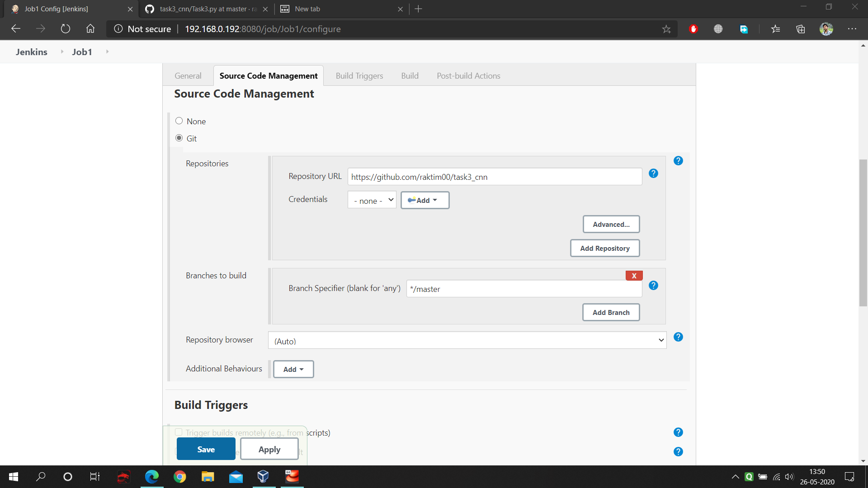Click the Add Repository button
The height and width of the screenshot is (488, 868).
point(604,249)
